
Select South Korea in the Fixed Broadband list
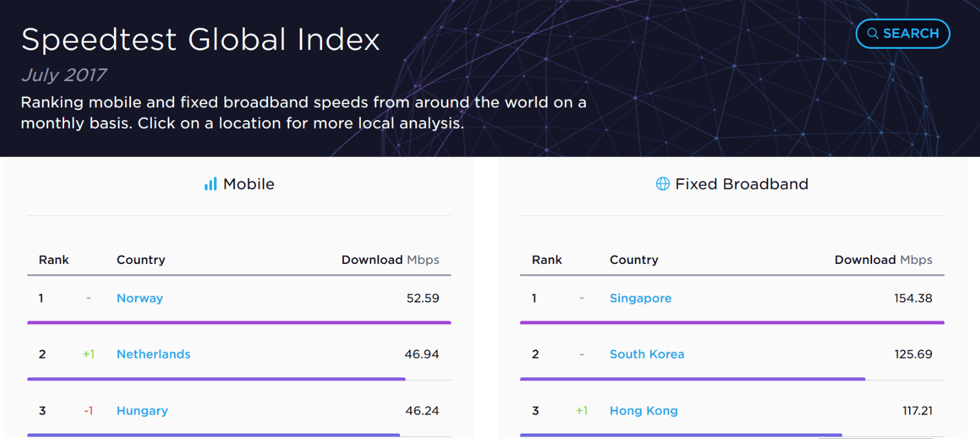click(646, 354)
